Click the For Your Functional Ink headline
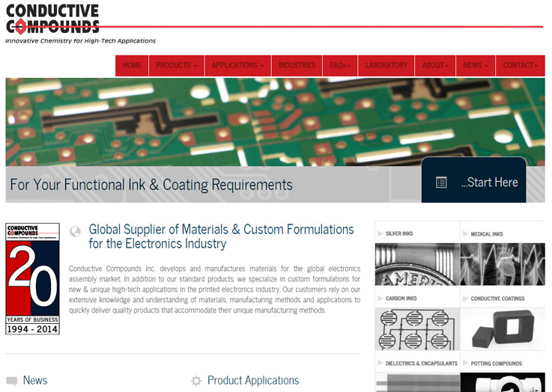552x392 pixels. click(151, 185)
